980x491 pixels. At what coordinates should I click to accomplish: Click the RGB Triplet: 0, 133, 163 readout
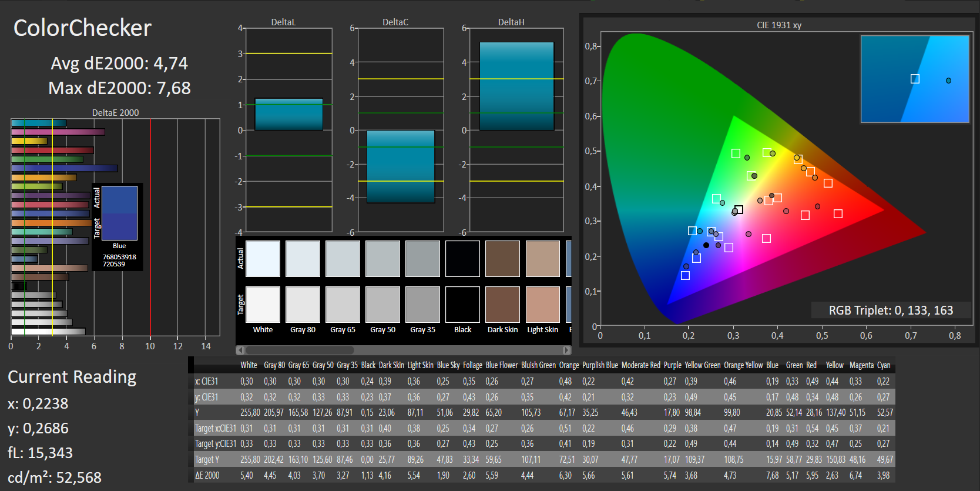[x=891, y=310]
